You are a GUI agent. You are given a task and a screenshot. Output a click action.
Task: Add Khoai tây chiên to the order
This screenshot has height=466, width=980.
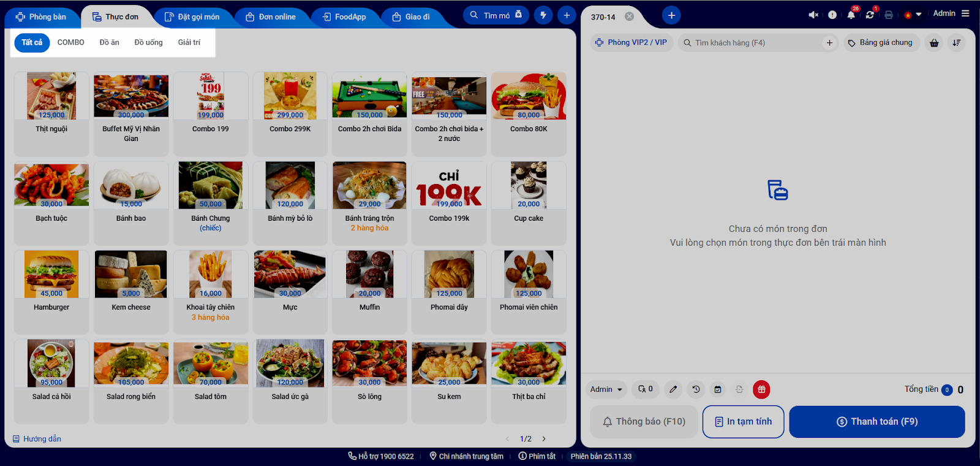[x=211, y=292]
